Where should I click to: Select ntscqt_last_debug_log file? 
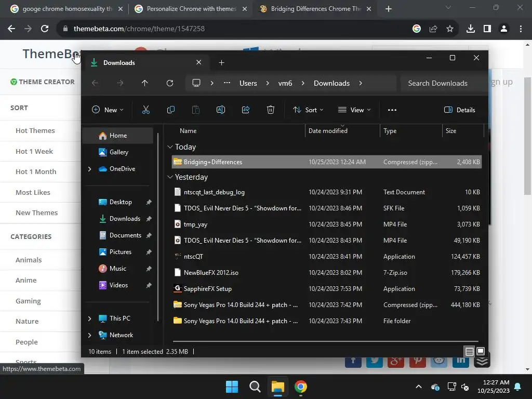(x=327, y=192)
